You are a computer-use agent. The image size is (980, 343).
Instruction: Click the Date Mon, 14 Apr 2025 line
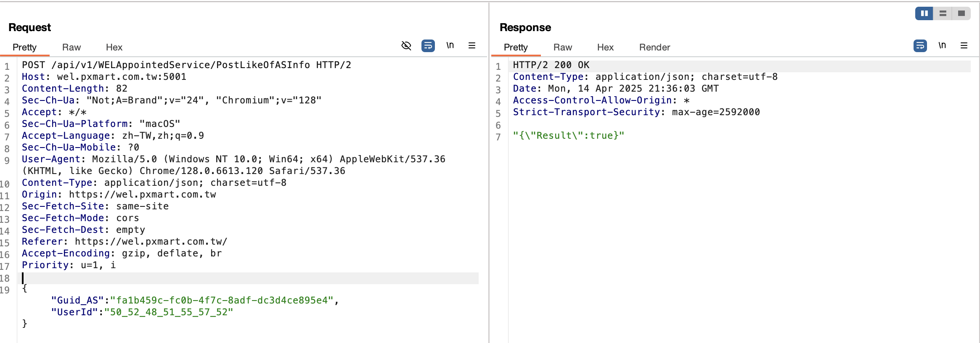[616, 89]
